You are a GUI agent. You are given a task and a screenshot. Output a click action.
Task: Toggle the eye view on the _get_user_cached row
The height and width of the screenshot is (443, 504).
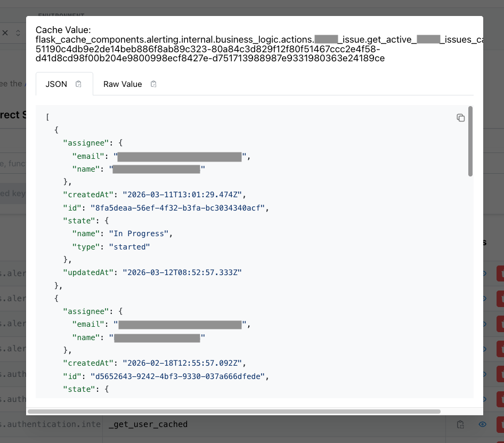pos(483,424)
